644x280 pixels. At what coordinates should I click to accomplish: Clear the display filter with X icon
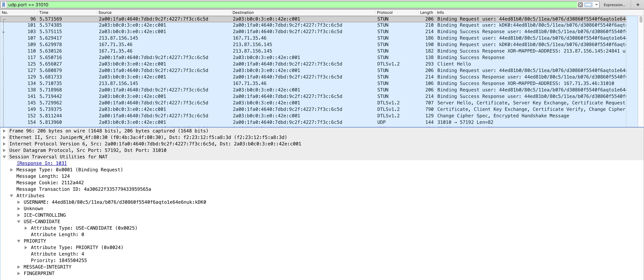pyautogui.click(x=580, y=5)
